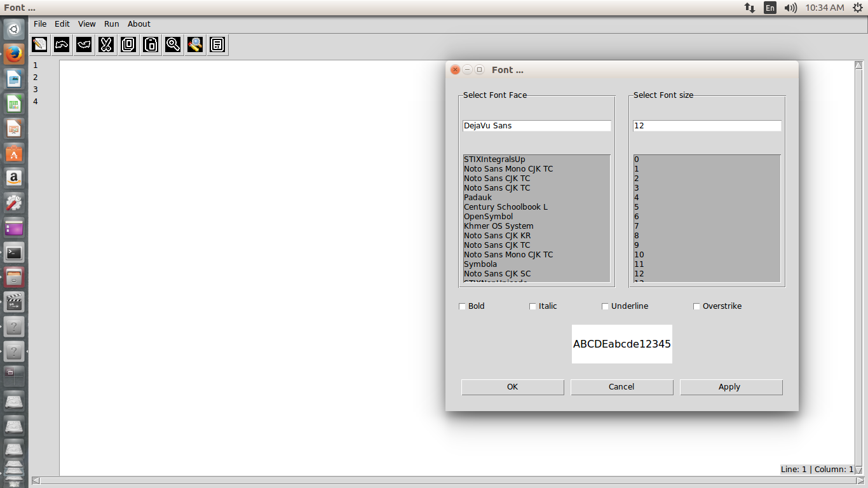Viewport: 868px width, 488px height.
Task: Click the Cancel button
Action: point(621,387)
